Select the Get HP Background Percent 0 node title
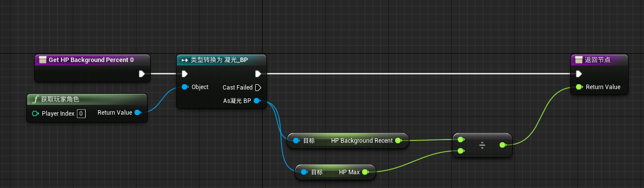This screenshot has height=188, width=644. click(91, 60)
